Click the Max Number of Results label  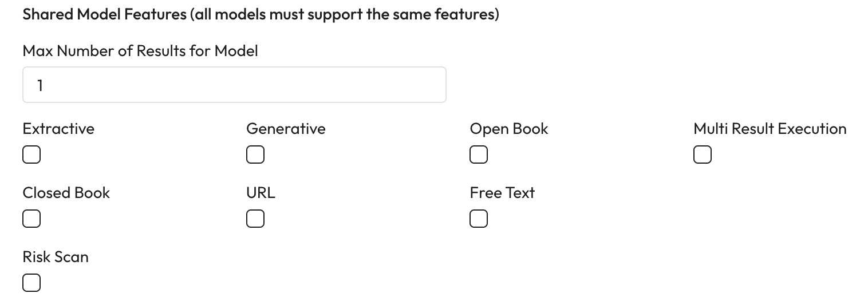[140, 51]
